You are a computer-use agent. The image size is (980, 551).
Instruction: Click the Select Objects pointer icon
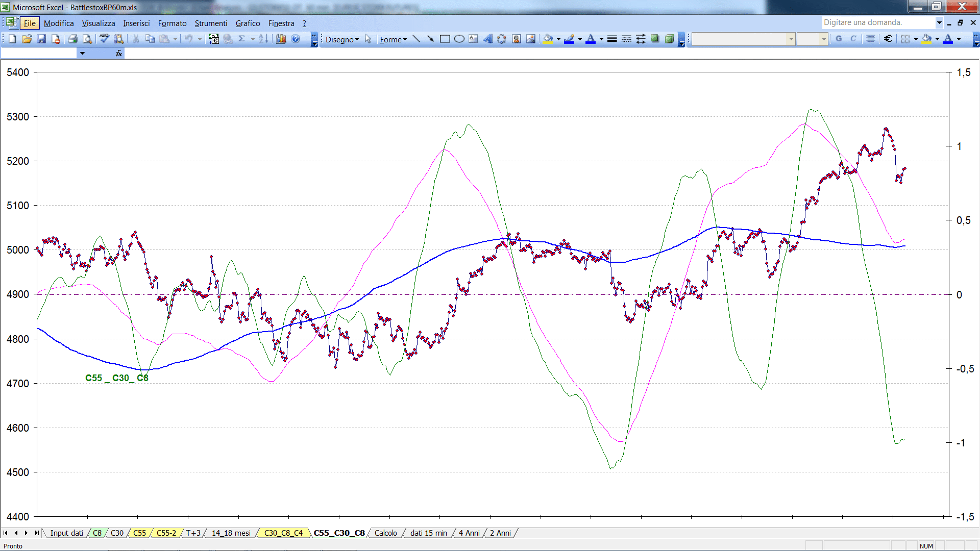click(368, 39)
